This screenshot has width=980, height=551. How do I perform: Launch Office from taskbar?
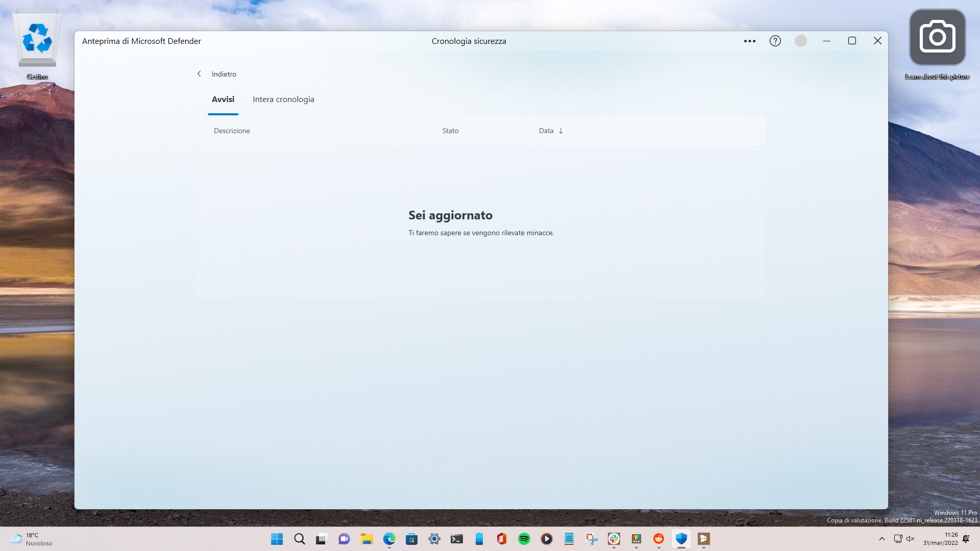501,539
